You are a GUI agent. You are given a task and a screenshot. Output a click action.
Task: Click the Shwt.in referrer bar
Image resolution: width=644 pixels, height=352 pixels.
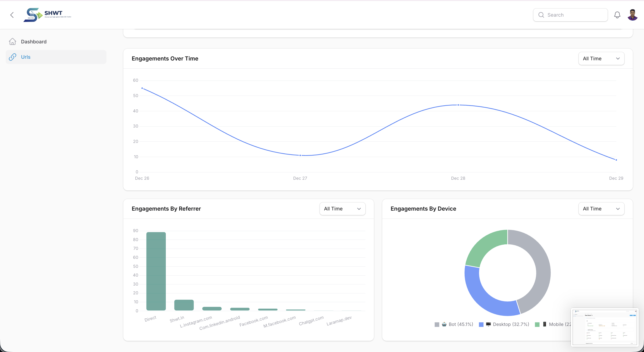pos(184,305)
